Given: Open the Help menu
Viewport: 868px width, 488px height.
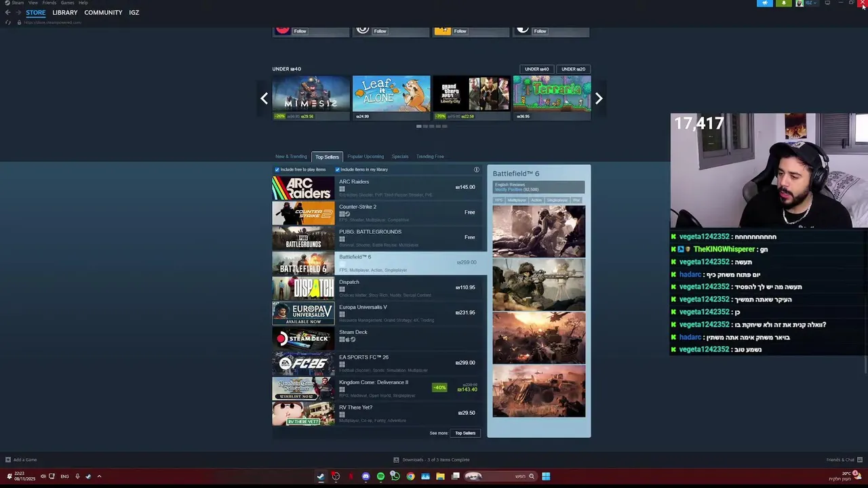Looking at the screenshot, I should (x=83, y=3).
